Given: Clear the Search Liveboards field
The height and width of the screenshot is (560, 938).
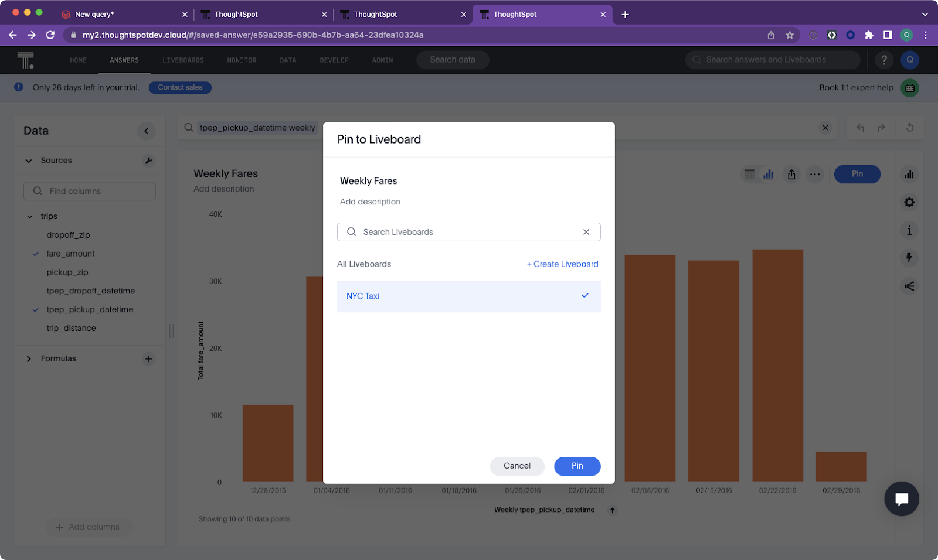Looking at the screenshot, I should [586, 232].
